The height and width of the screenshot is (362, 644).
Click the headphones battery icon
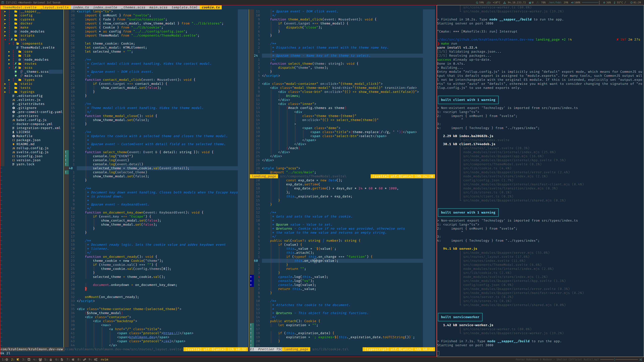[477, 3]
